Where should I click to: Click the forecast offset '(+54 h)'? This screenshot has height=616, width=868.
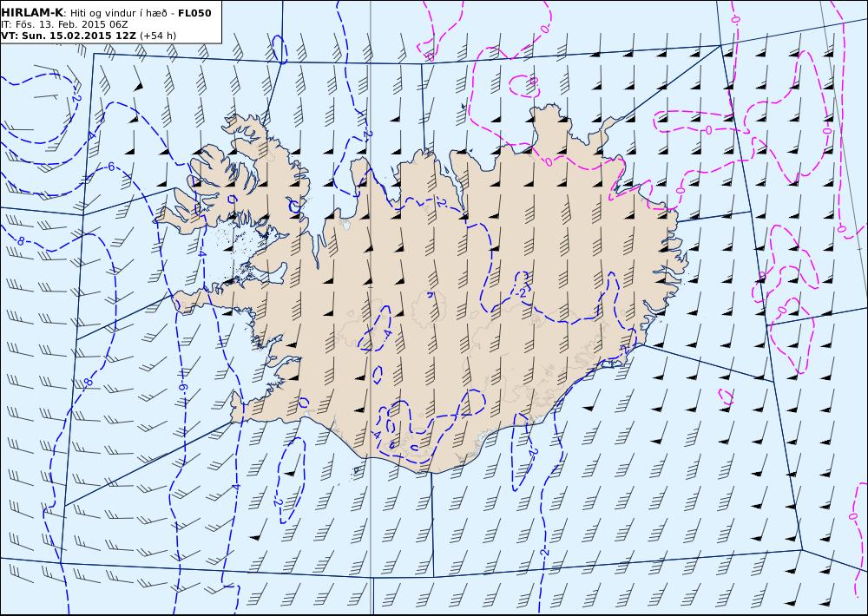(158, 36)
